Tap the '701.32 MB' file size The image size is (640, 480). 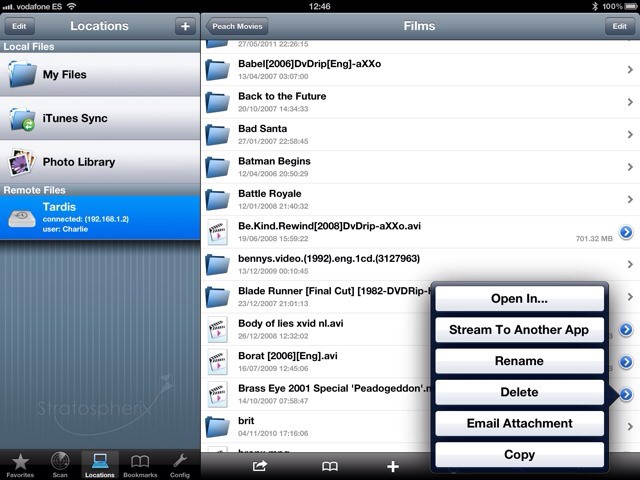pos(594,239)
